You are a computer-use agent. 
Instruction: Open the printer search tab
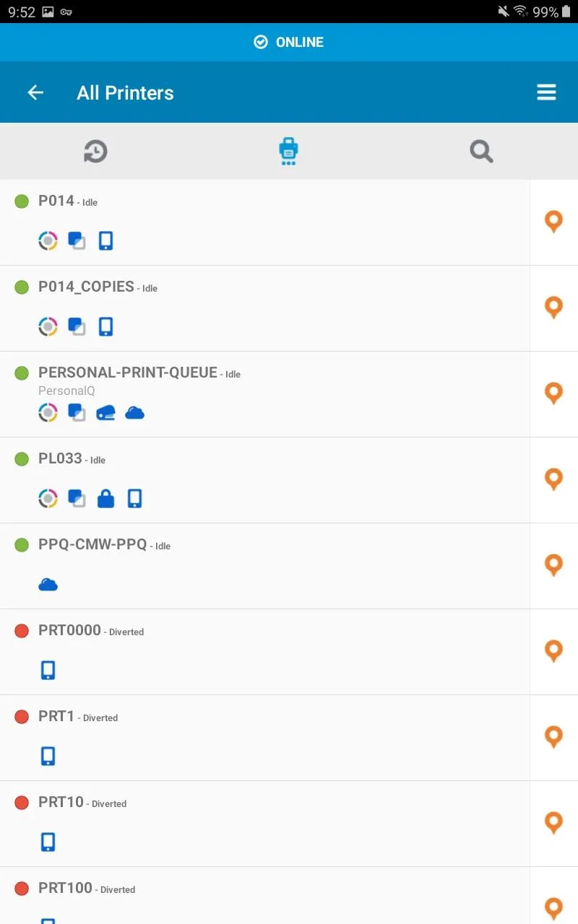[481, 152]
